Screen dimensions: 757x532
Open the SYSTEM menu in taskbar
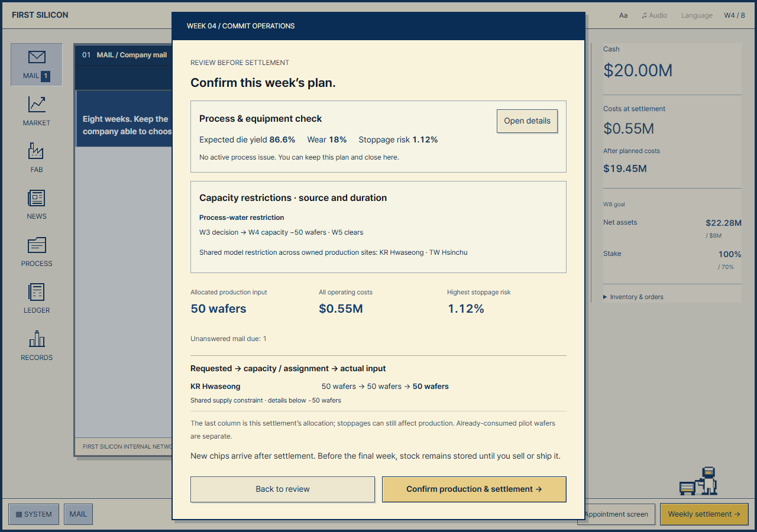(34, 514)
